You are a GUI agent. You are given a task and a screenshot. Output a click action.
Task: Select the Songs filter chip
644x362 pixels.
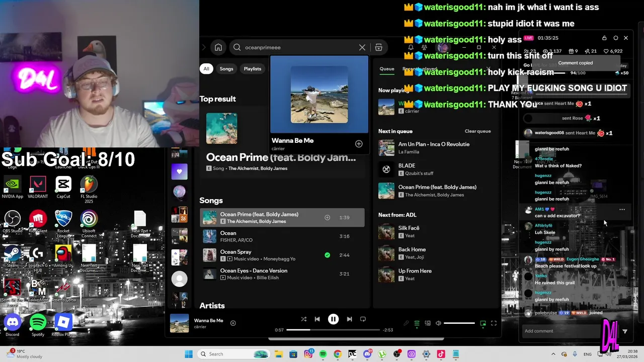[226, 69]
